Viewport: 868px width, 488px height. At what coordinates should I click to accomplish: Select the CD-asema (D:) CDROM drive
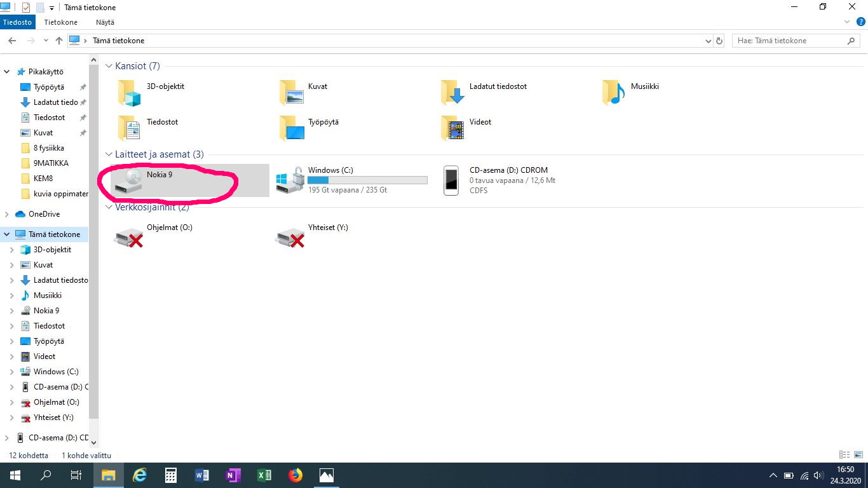(451, 180)
